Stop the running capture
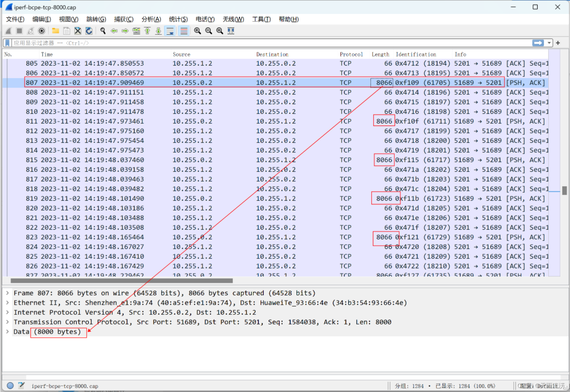The width and height of the screenshot is (570, 392). pos(19,31)
